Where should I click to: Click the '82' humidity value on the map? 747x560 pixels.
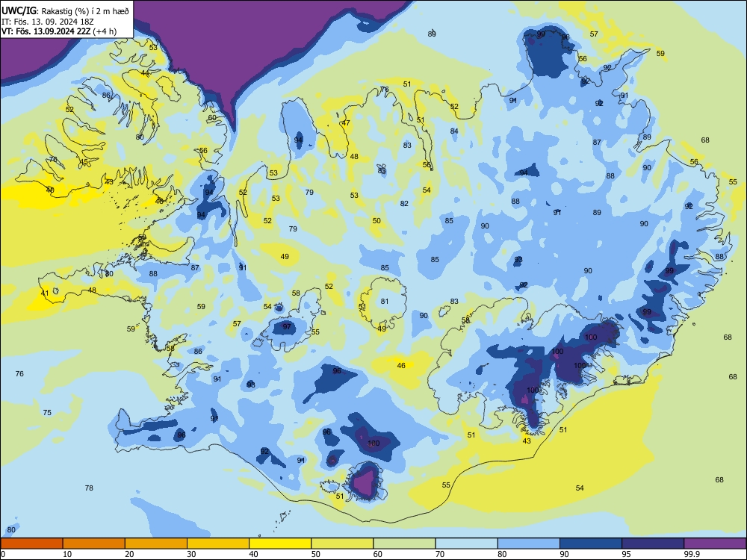pyautogui.click(x=404, y=204)
